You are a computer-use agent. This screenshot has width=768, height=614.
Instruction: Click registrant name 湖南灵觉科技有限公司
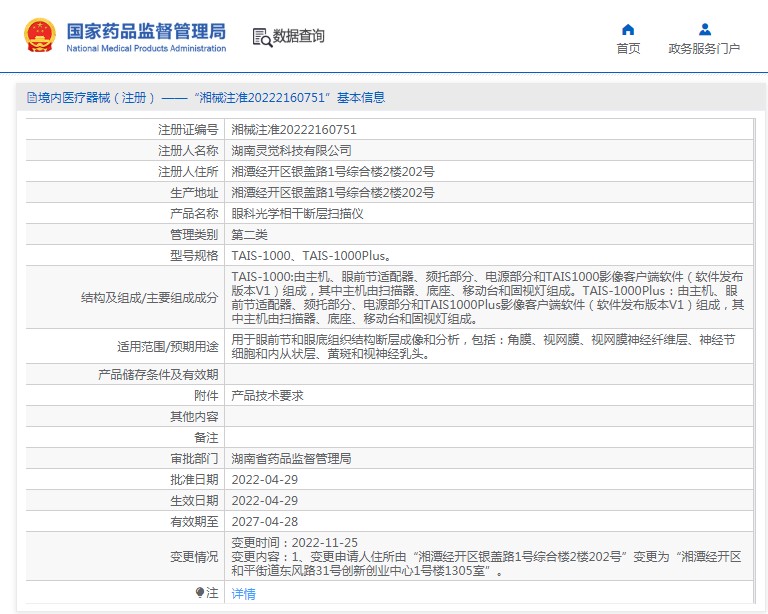tap(291, 151)
